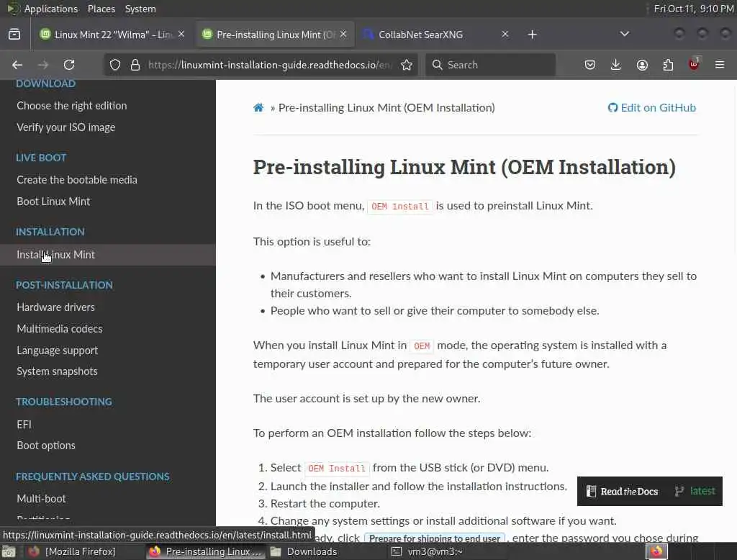
Task: Switch to Pre-installing Linux taskbar window
Action: (206, 551)
